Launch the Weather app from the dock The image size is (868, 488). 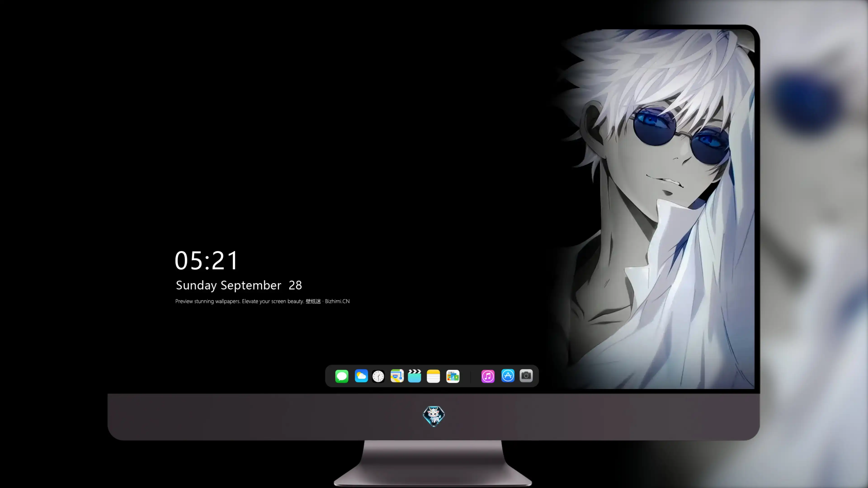tap(361, 376)
